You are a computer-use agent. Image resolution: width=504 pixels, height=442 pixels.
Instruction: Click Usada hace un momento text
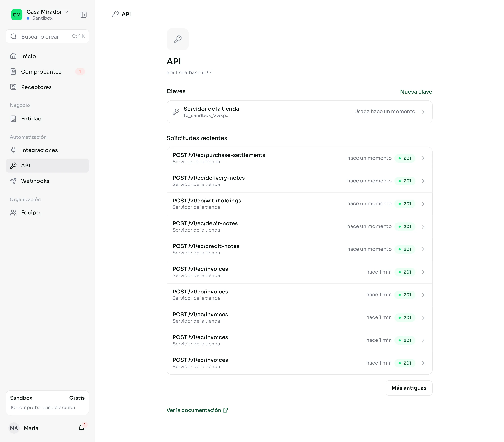(x=384, y=112)
